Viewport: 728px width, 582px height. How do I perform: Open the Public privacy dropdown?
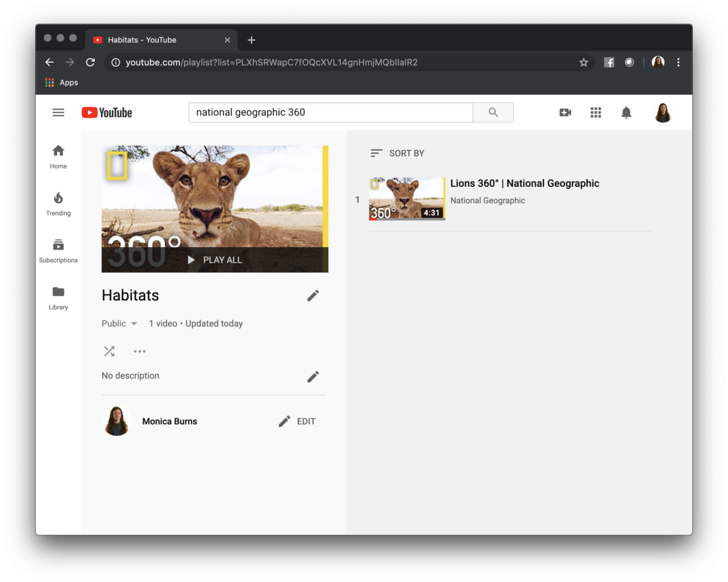[119, 323]
